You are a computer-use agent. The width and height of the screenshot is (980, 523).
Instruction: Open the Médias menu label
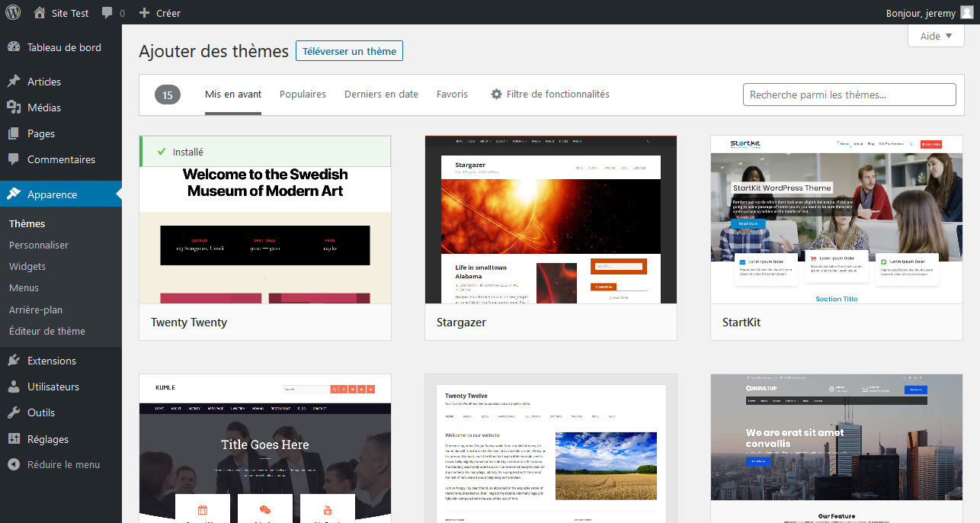pyautogui.click(x=44, y=107)
